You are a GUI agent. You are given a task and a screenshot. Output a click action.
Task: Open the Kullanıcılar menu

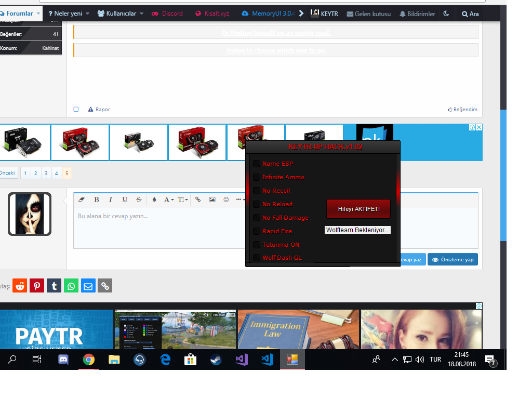click(117, 14)
